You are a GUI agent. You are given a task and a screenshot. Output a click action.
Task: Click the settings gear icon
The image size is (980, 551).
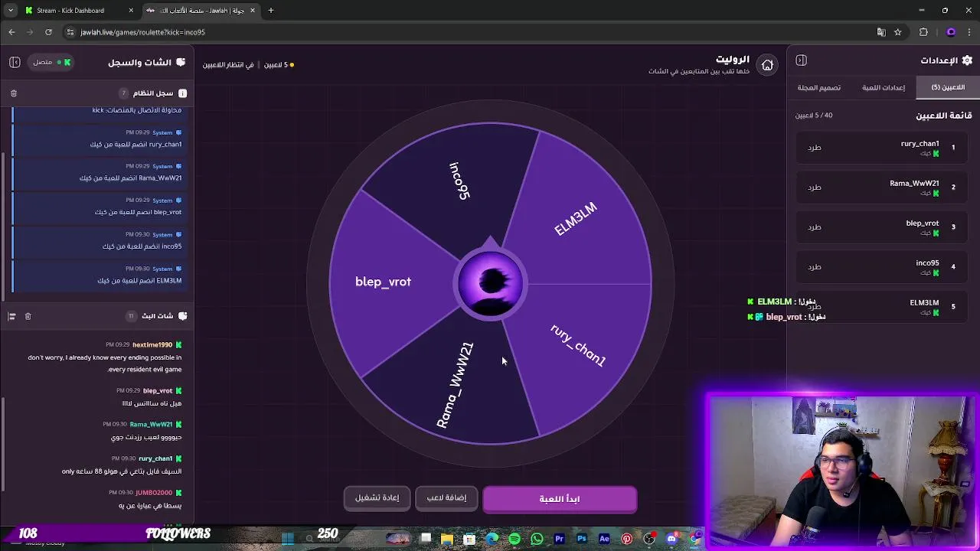(x=967, y=60)
